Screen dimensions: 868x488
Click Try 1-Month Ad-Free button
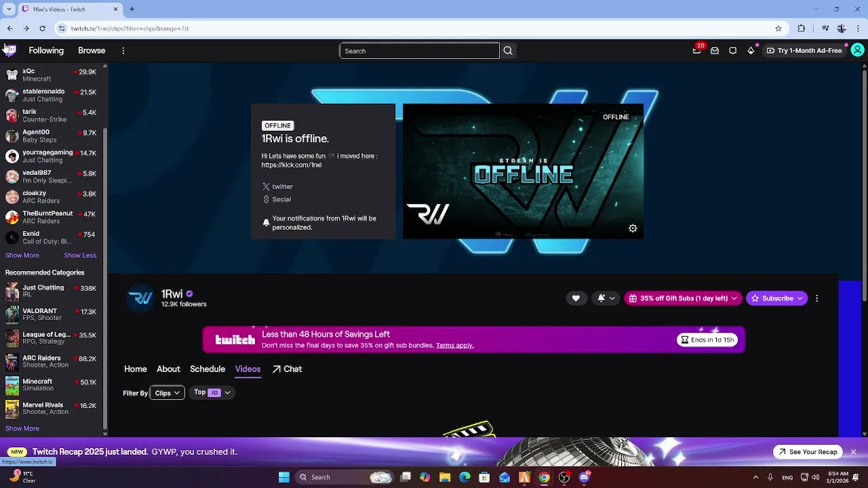804,51
